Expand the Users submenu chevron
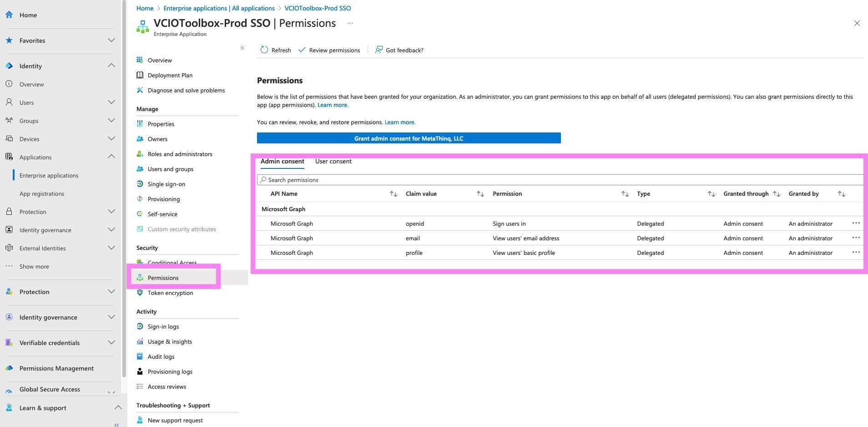868x427 pixels. [x=111, y=102]
